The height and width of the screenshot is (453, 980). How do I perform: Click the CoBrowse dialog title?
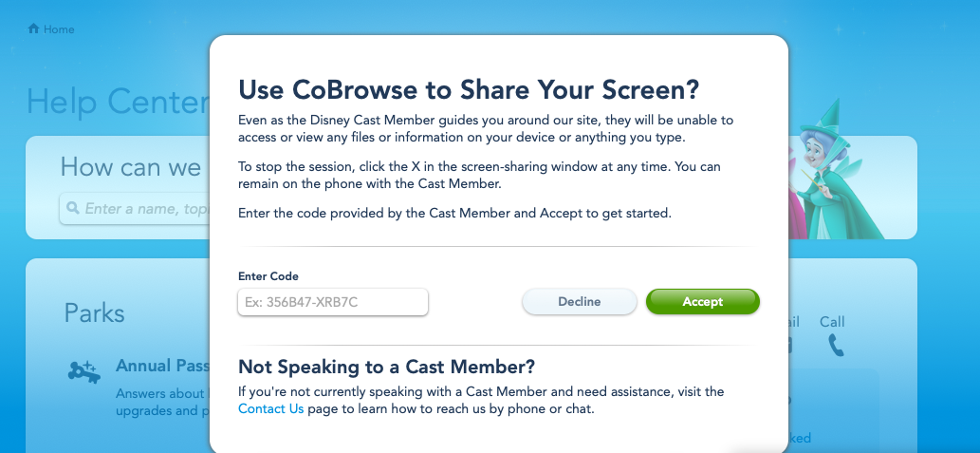[x=469, y=89]
